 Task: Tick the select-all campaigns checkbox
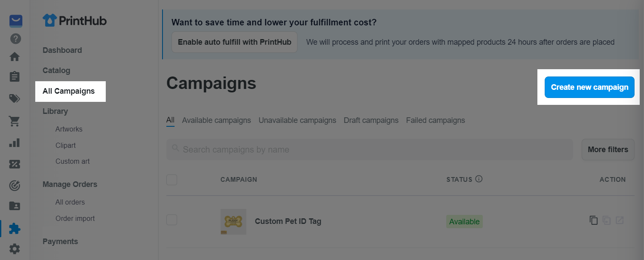click(x=172, y=180)
